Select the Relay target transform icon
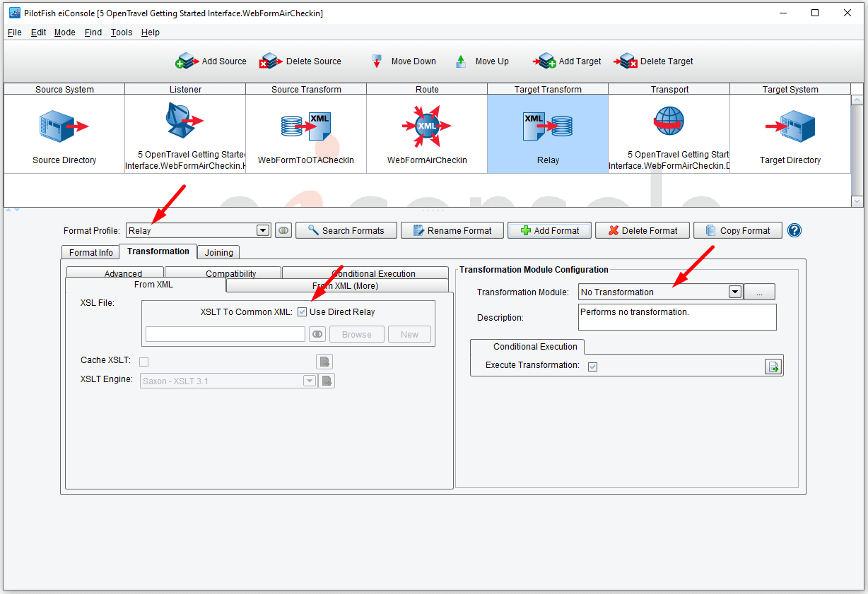The width and height of the screenshot is (868, 594). click(548, 126)
